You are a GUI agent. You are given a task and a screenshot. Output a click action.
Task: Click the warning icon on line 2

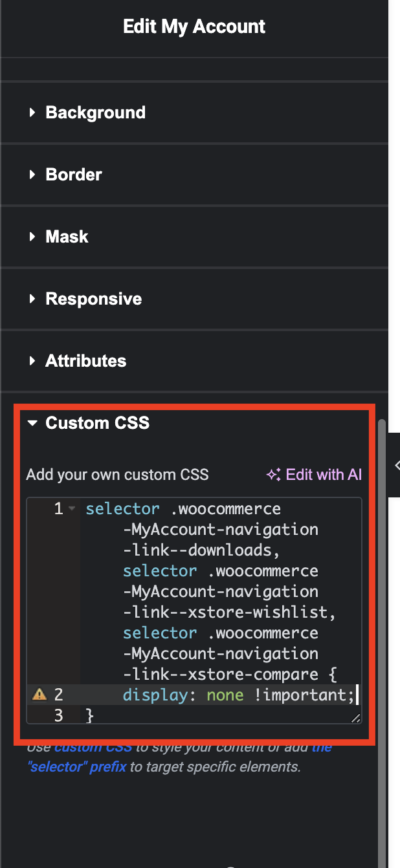click(39, 695)
